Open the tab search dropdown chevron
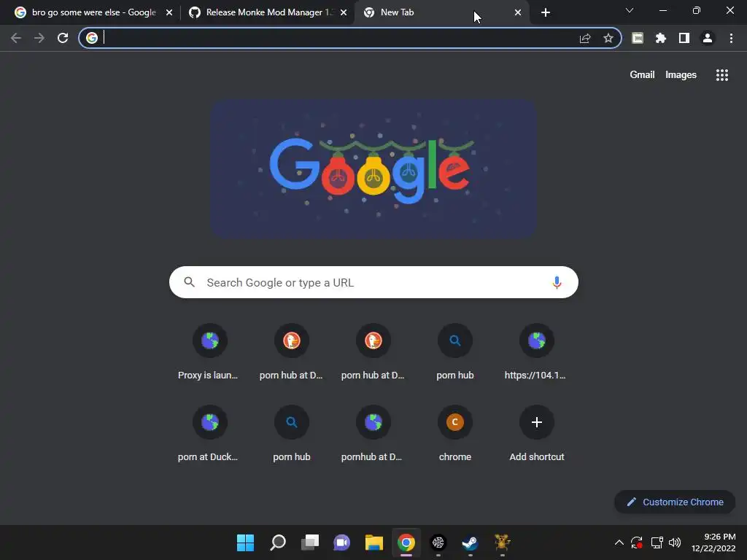The height and width of the screenshot is (560, 747). 630,10
